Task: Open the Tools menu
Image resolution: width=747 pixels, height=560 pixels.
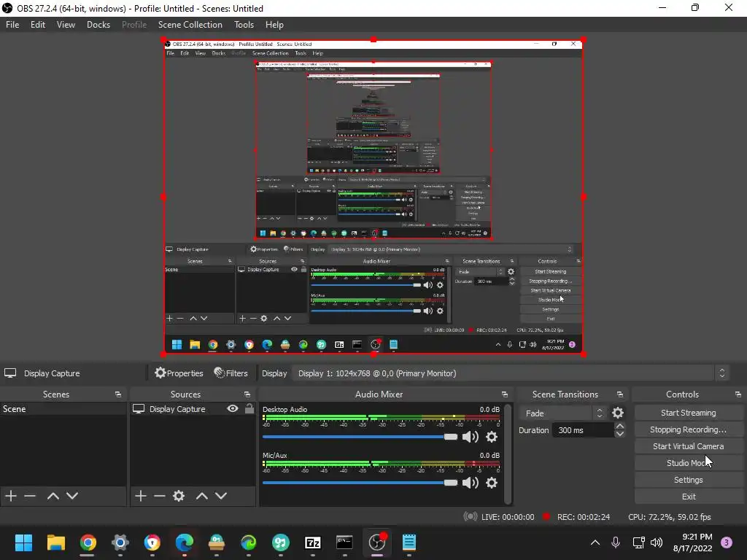Action: pyautogui.click(x=244, y=25)
